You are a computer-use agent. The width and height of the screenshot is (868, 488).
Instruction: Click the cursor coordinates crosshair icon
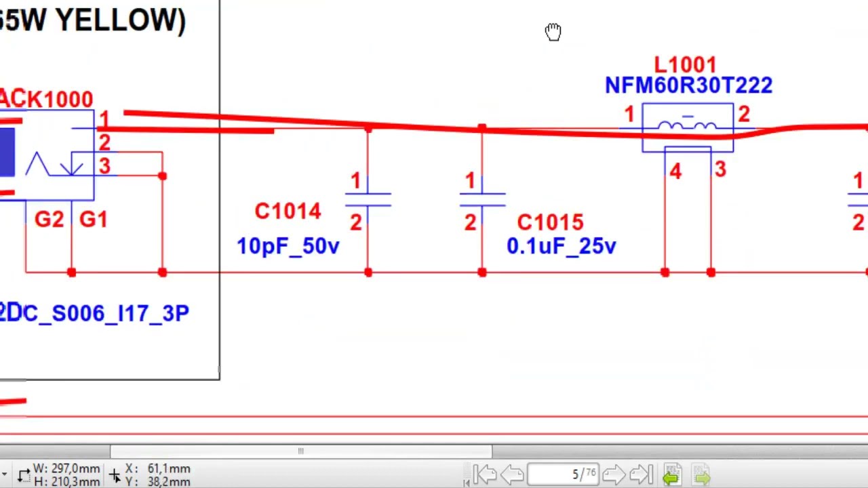115,475
